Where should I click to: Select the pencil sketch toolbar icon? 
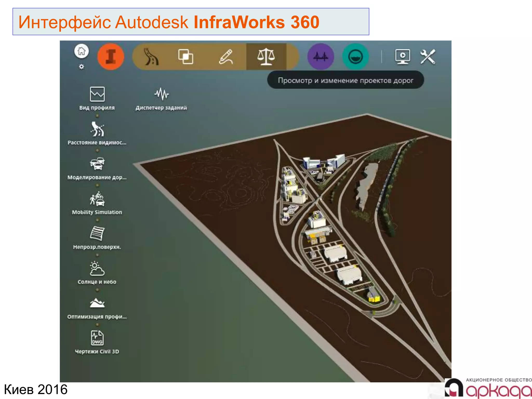tap(226, 56)
